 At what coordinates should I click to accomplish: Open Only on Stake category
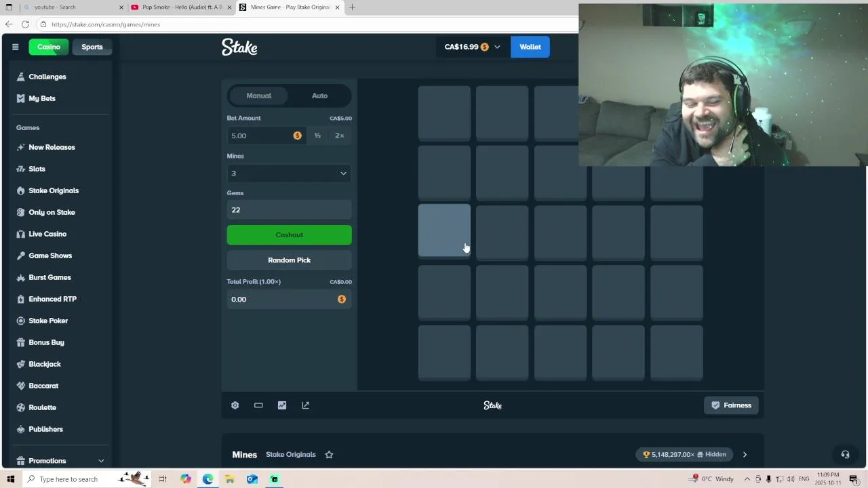(52, 212)
